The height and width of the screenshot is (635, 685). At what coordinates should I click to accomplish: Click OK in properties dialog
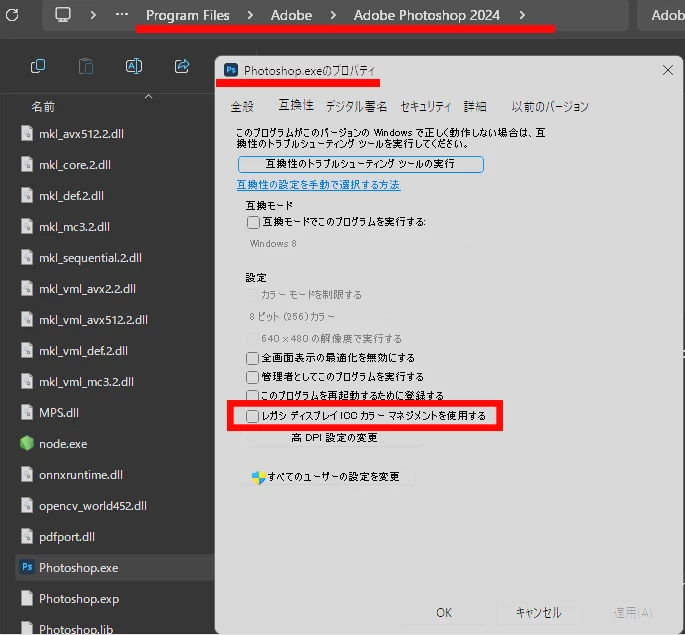tap(444, 613)
